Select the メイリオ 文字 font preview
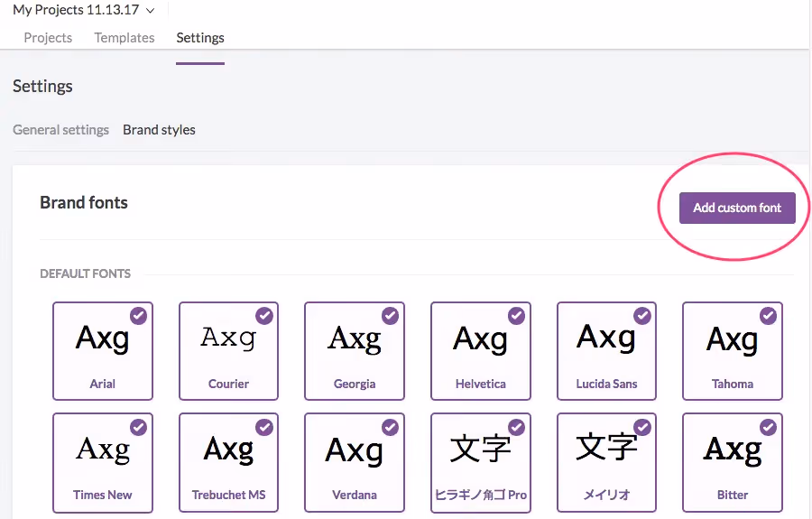Image resolution: width=812 pixels, height=519 pixels. [606, 447]
